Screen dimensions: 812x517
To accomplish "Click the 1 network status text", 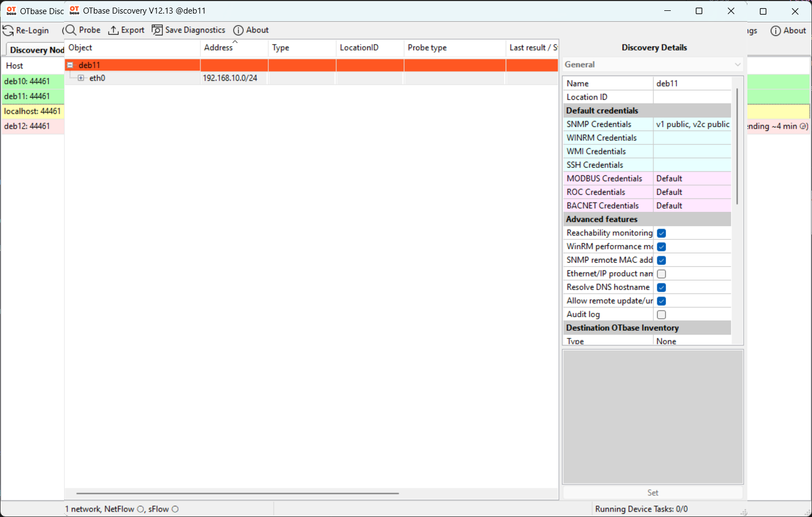I will (83, 509).
